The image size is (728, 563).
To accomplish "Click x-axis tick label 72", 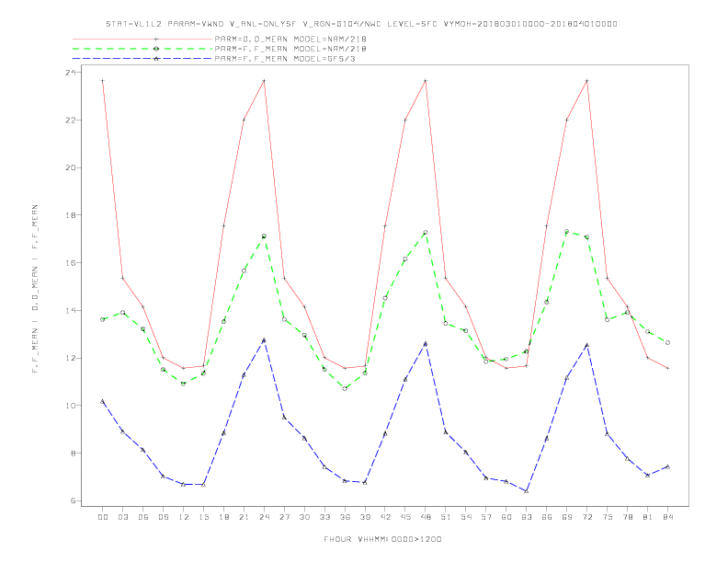I will [587, 517].
